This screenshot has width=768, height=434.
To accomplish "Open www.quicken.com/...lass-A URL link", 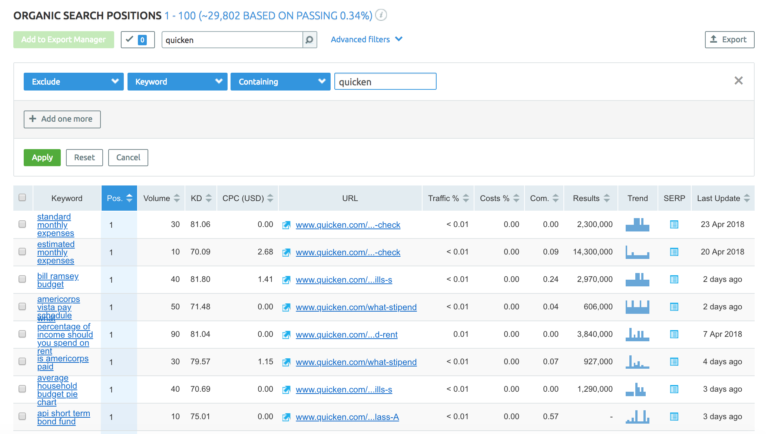I will pyautogui.click(x=347, y=417).
